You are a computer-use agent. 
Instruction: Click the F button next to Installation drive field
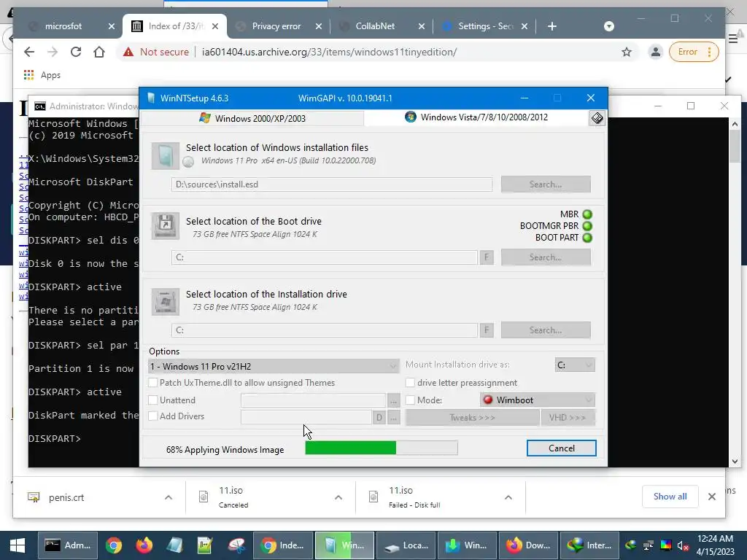pyautogui.click(x=487, y=330)
